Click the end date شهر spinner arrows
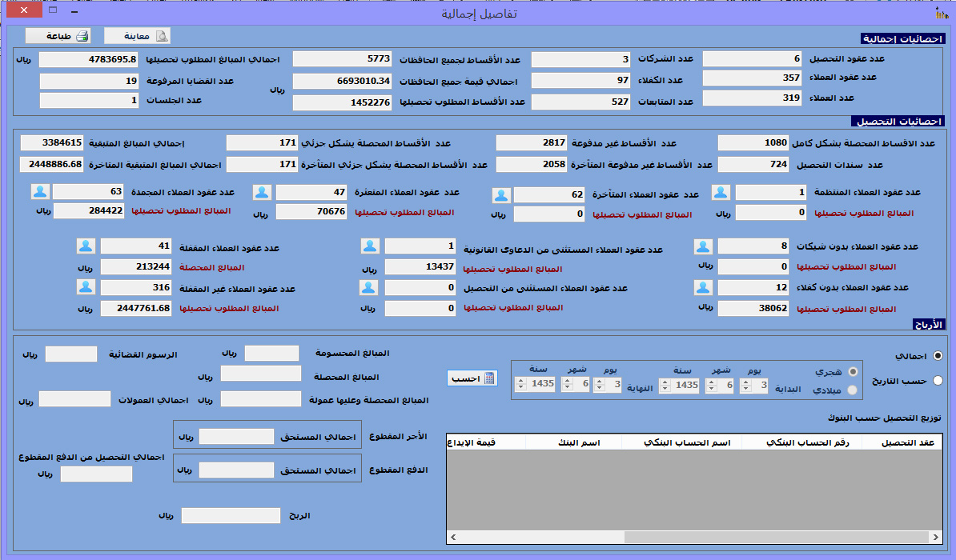956x560 pixels. pyautogui.click(x=567, y=386)
